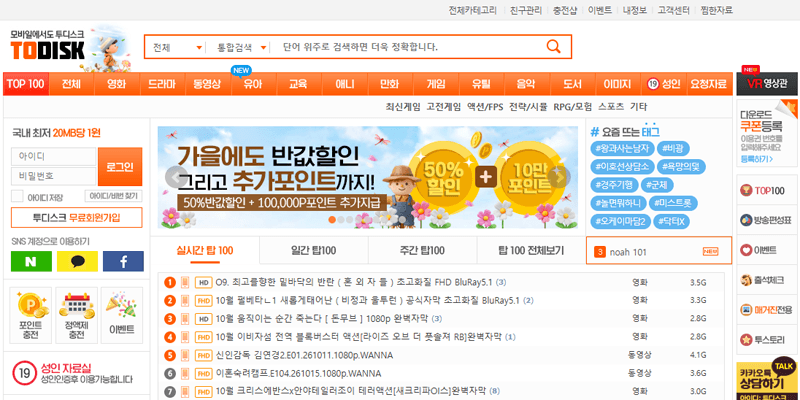The image size is (800, 400).
Task: Switch to the 일간 탑100 tab
Action: tap(313, 251)
